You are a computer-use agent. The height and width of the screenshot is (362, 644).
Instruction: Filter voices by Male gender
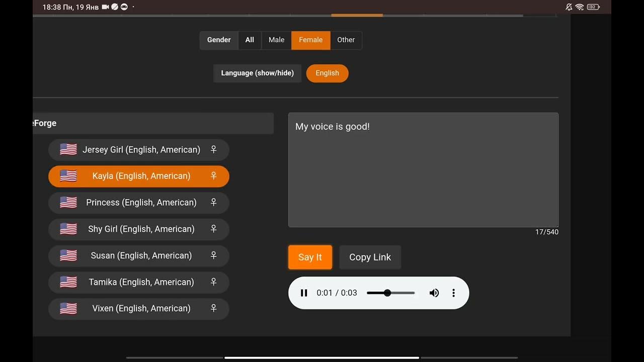pos(276,40)
